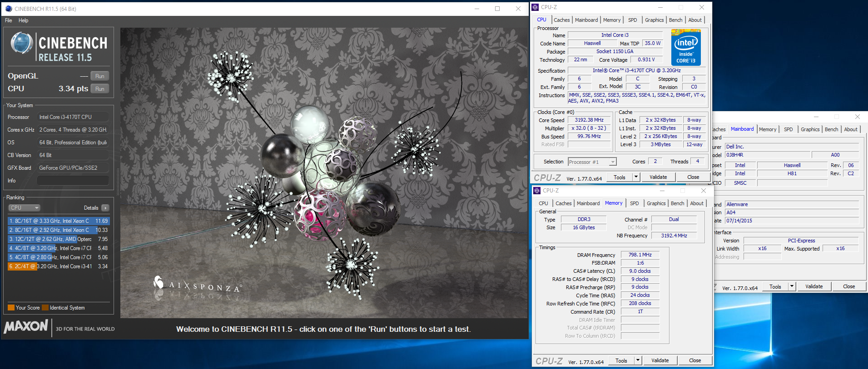This screenshot has height=369, width=868.
Task: Click Validate in CPU-Z Mainboard window
Action: [x=814, y=287]
